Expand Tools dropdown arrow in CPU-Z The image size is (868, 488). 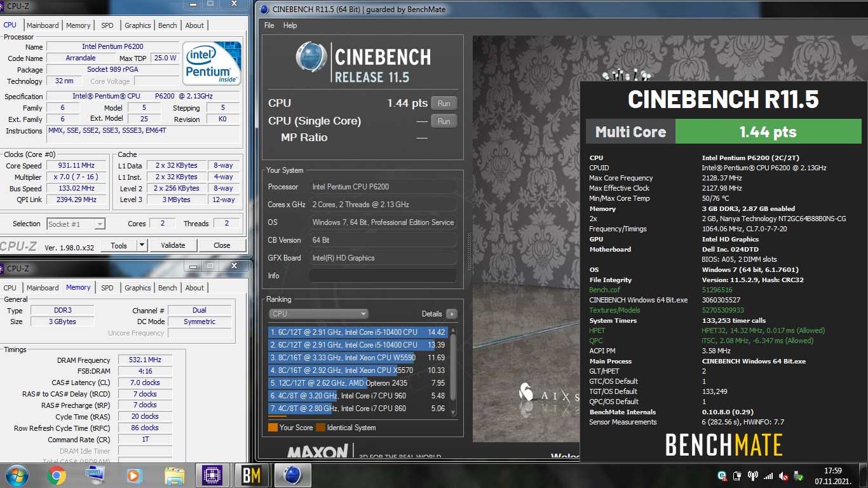click(142, 245)
